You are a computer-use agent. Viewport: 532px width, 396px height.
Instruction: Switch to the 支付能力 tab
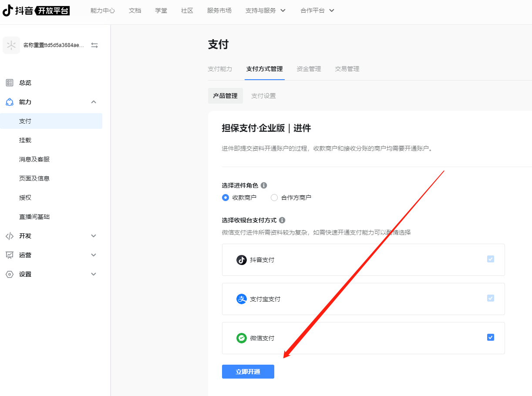click(x=220, y=69)
